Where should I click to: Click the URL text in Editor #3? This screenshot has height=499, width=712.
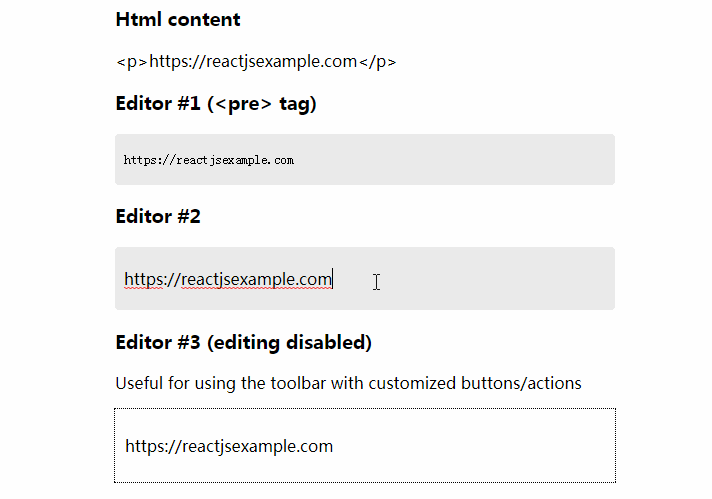[229, 446]
